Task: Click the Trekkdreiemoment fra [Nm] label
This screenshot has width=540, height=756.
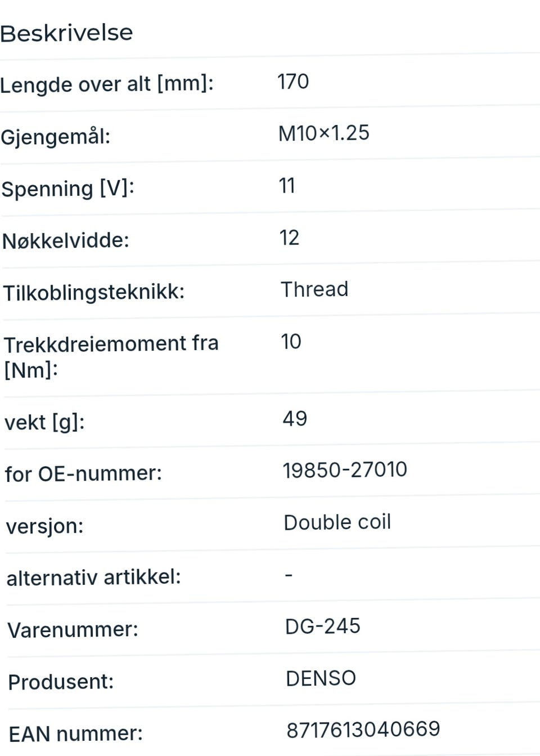Action: [x=111, y=357]
